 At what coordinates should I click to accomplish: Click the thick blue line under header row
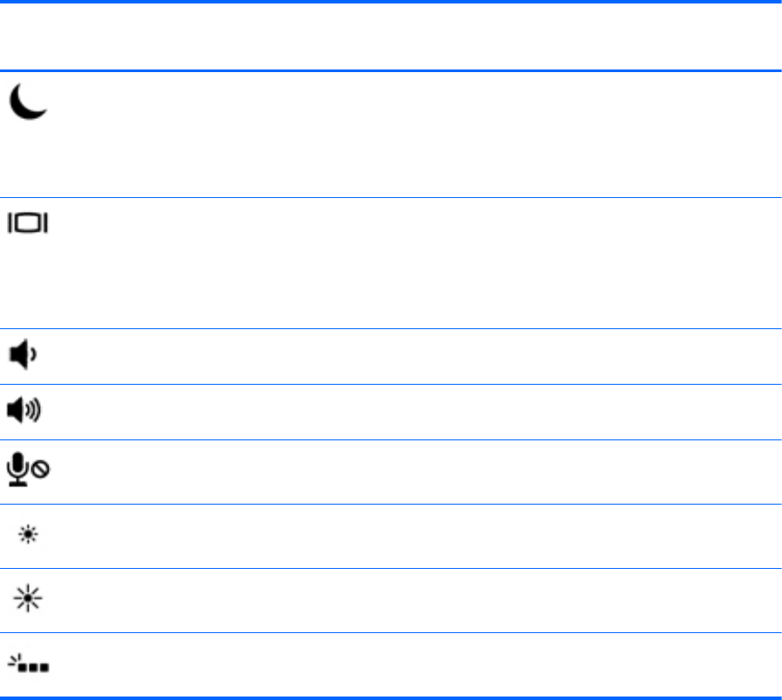391,70
